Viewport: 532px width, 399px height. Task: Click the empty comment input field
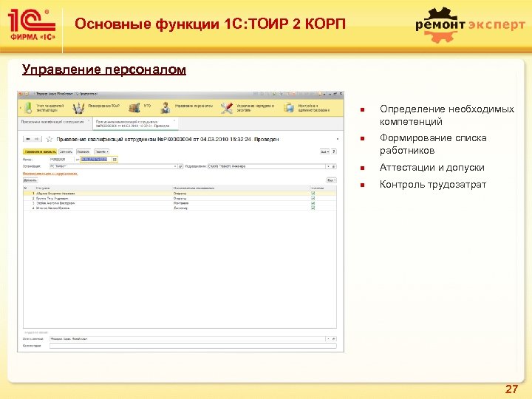click(193, 346)
